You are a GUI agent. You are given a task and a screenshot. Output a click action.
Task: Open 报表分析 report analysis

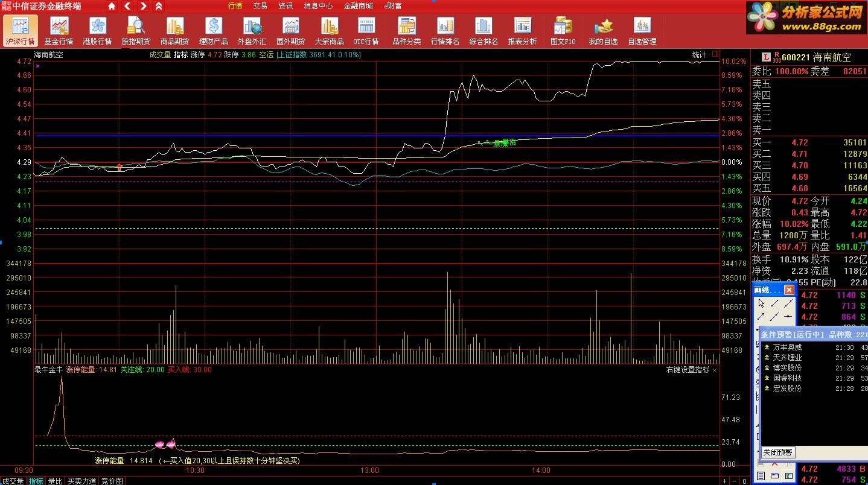[522, 31]
